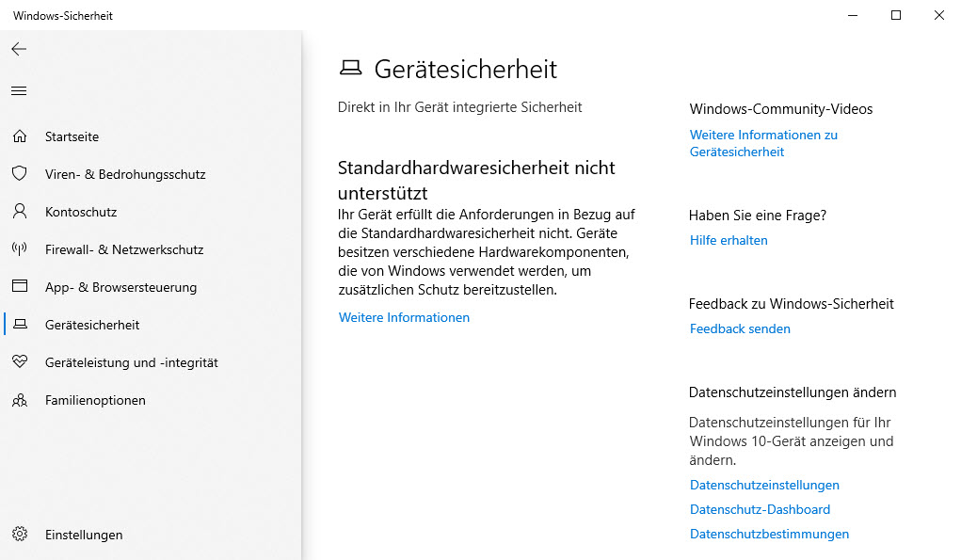Click the Firewall- & Netzwerkschutz antenna icon
Viewport: 961px width, 560px height.
(20, 248)
